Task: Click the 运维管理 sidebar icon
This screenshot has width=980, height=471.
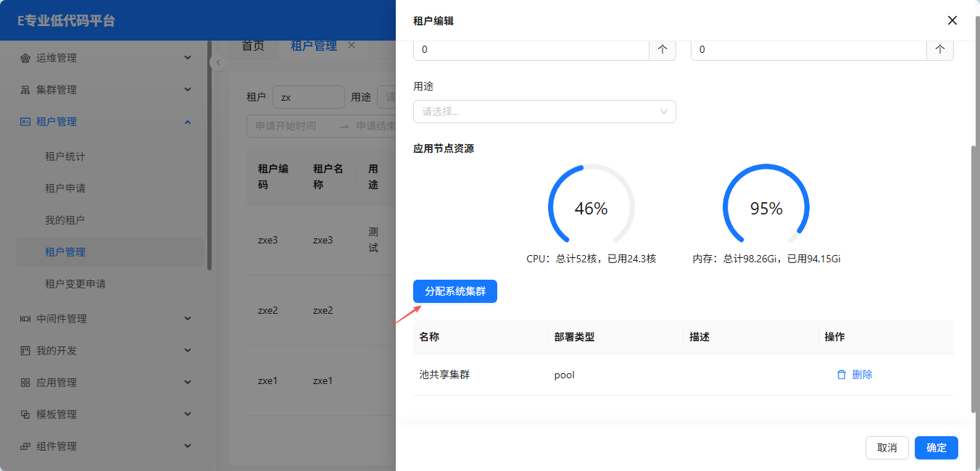Action: coord(25,58)
